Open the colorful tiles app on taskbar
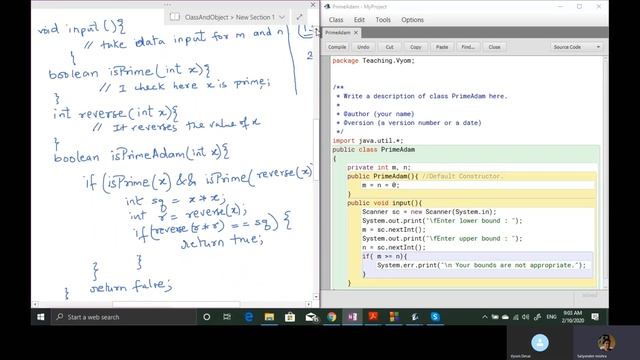Screen dimensions: 640x360 pos(394,317)
